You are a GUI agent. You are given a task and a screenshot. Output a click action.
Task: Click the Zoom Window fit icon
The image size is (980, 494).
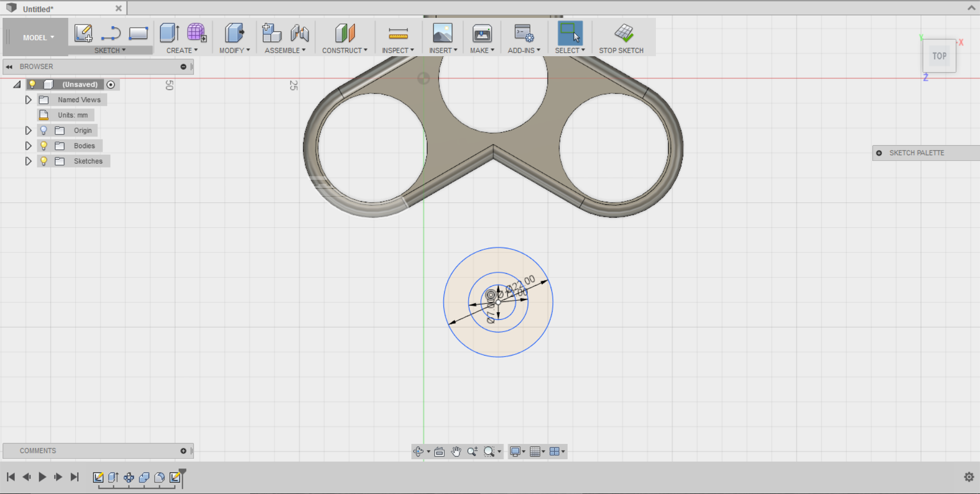[x=489, y=452]
